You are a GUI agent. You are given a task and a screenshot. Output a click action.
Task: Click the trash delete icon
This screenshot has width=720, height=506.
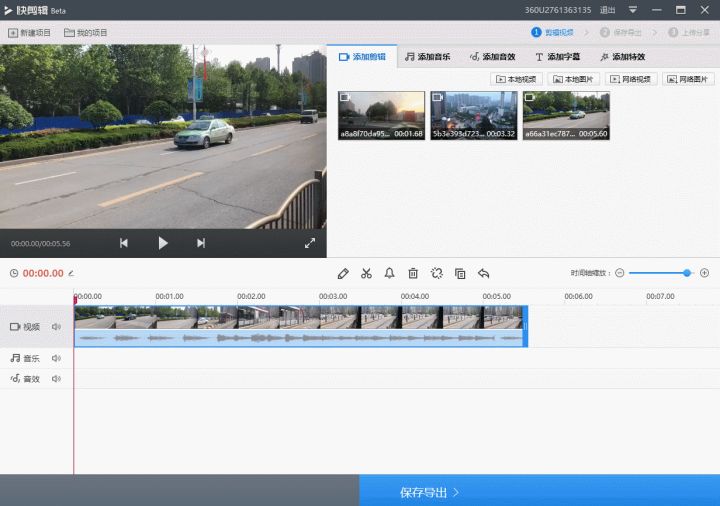pos(412,273)
